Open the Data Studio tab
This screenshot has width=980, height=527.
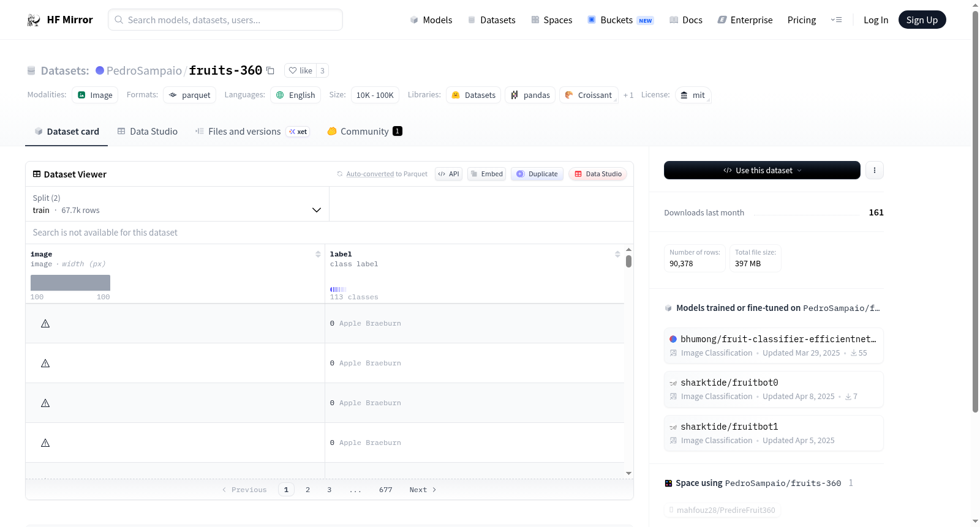pyautogui.click(x=148, y=132)
